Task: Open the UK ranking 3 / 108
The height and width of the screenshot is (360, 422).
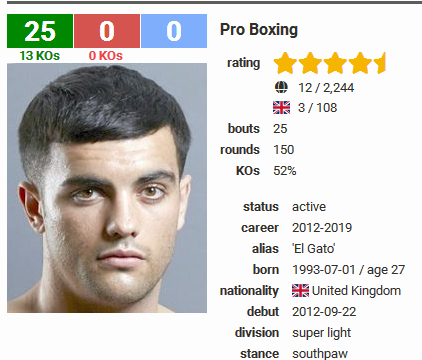Action: [317, 108]
